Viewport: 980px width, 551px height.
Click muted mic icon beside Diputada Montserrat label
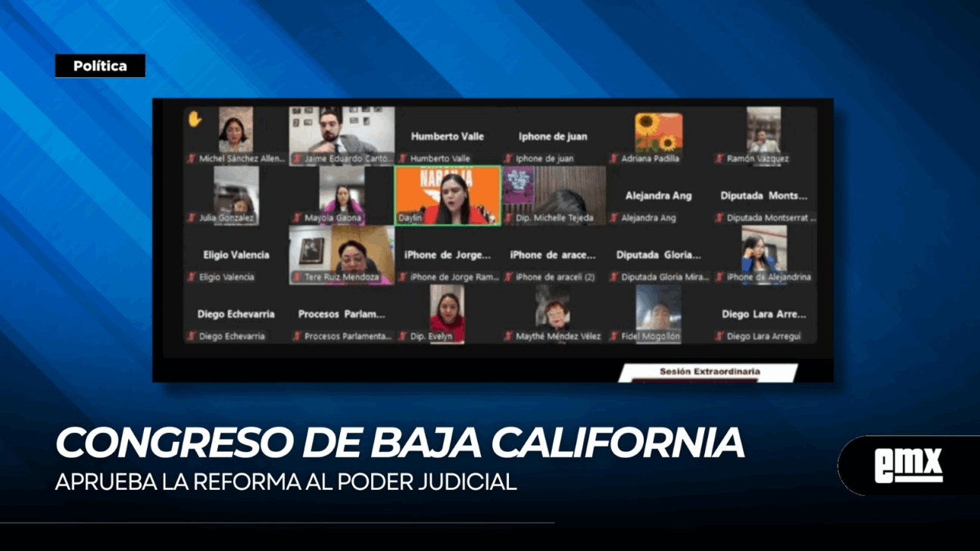719,218
